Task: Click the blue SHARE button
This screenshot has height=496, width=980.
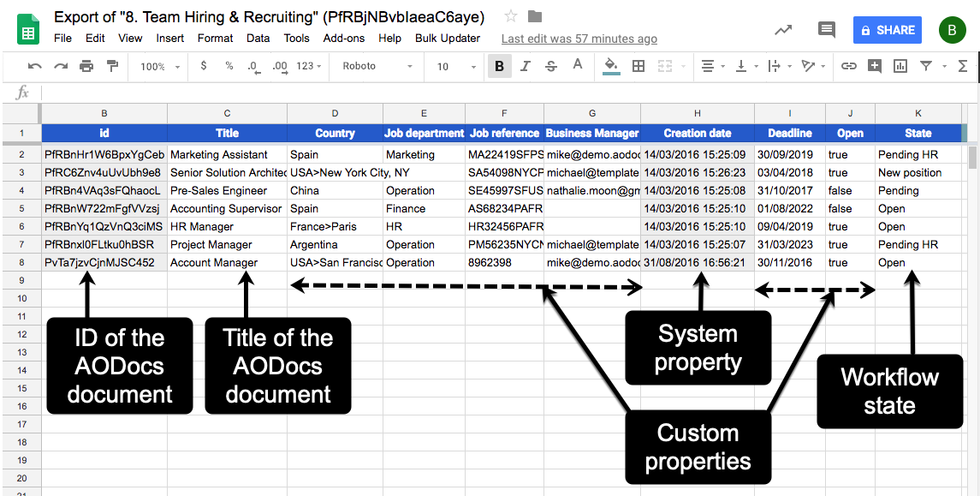Action: click(x=887, y=30)
